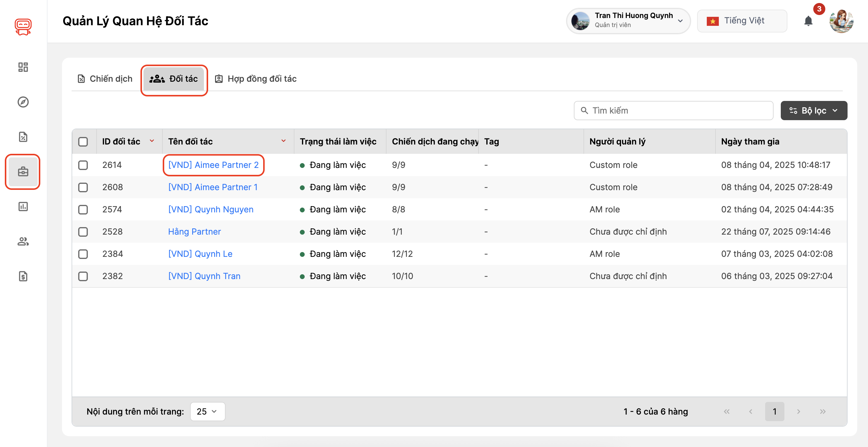
Task: Expand the Bộ lọc filter dropdown
Action: 814,111
